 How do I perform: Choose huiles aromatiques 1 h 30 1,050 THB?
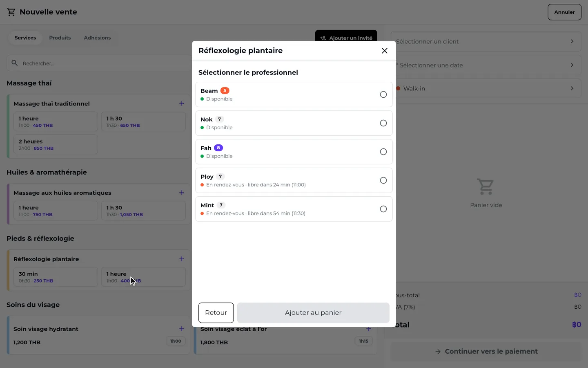tap(143, 211)
